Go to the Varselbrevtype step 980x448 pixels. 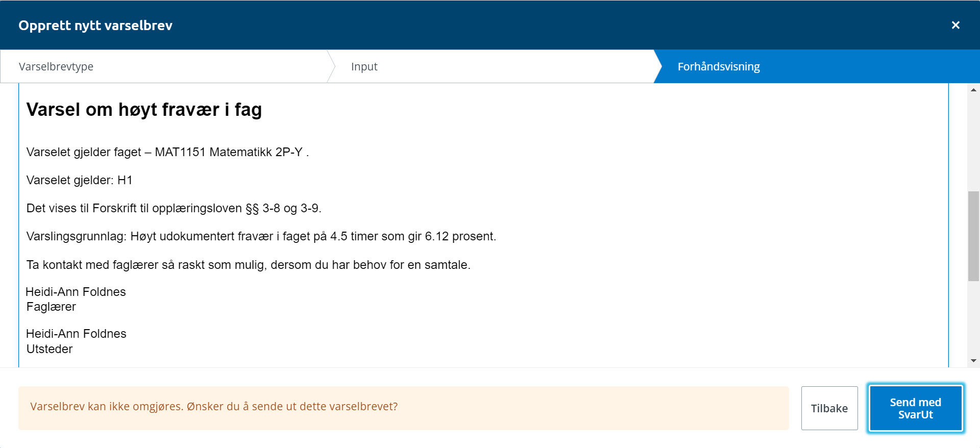click(163, 66)
